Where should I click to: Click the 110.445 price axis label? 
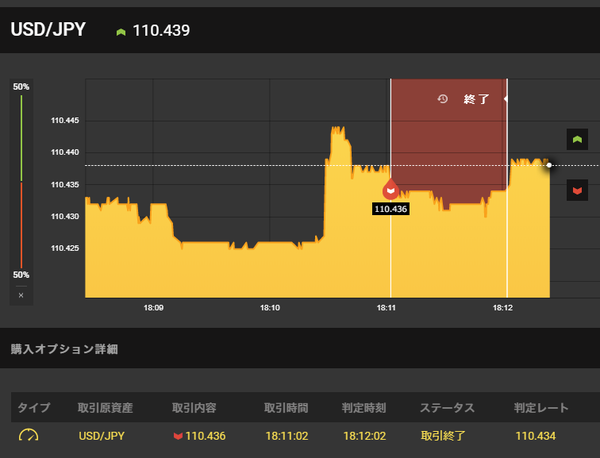click(x=65, y=121)
